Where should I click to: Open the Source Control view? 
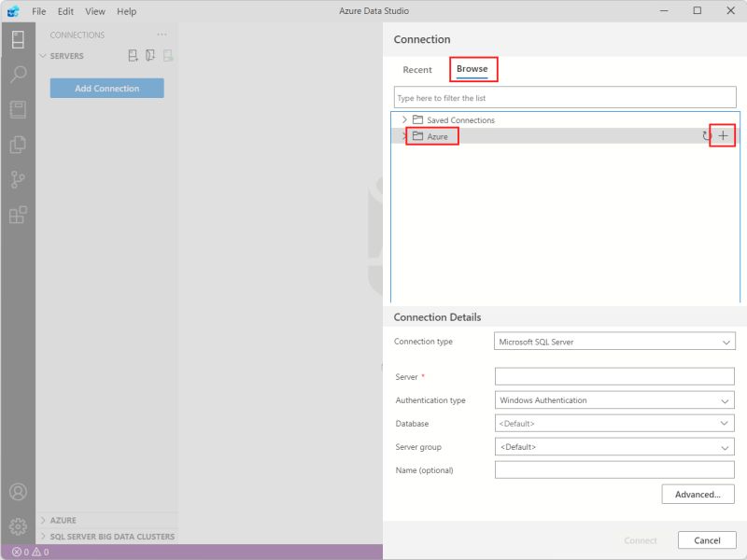pos(17,175)
